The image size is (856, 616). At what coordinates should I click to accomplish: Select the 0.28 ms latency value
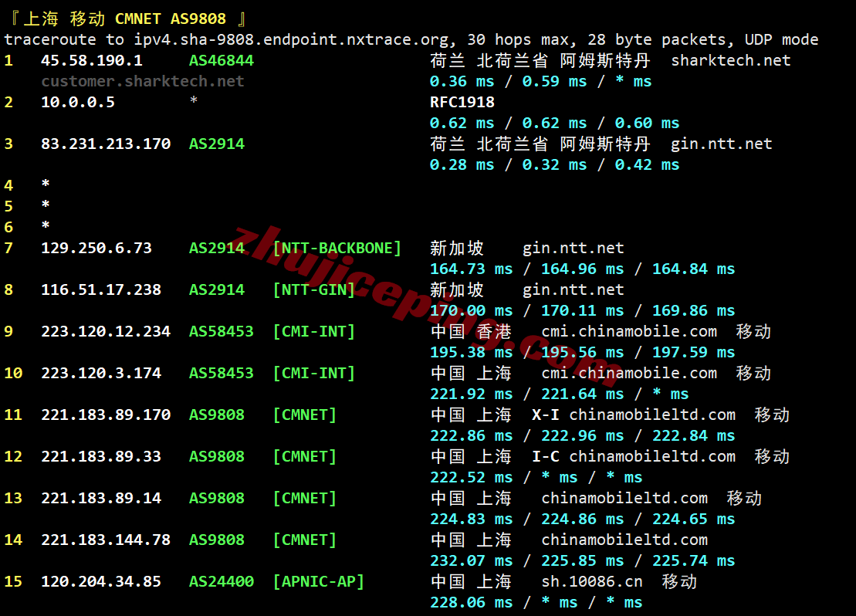pos(462,165)
